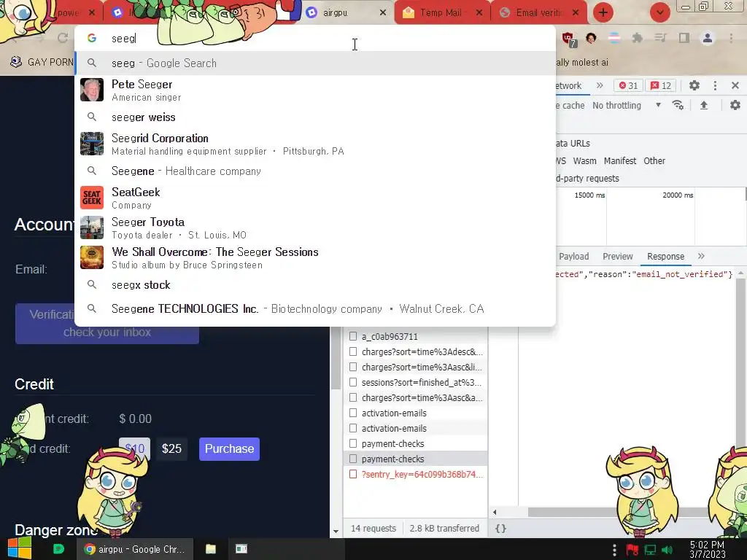
Task: Choose the SeatGeek suggestion
Action: pyautogui.click(x=315, y=198)
